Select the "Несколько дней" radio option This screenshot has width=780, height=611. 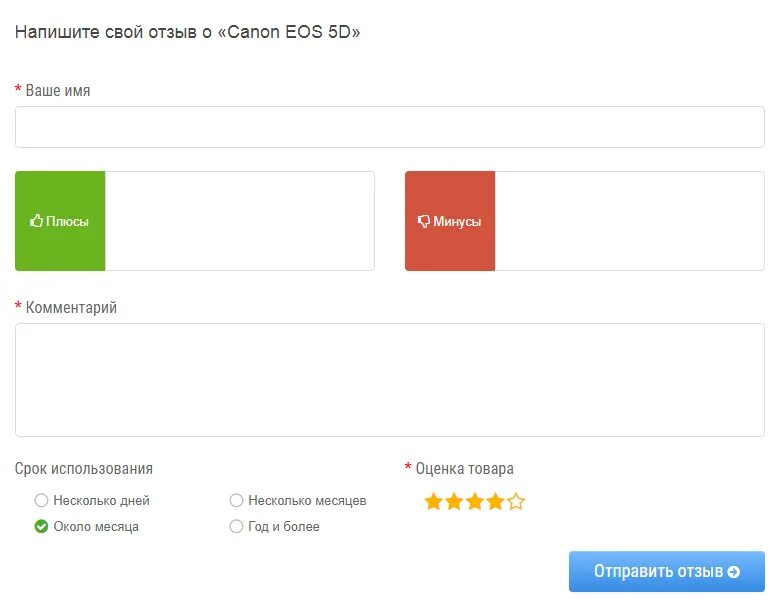tap(41, 500)
